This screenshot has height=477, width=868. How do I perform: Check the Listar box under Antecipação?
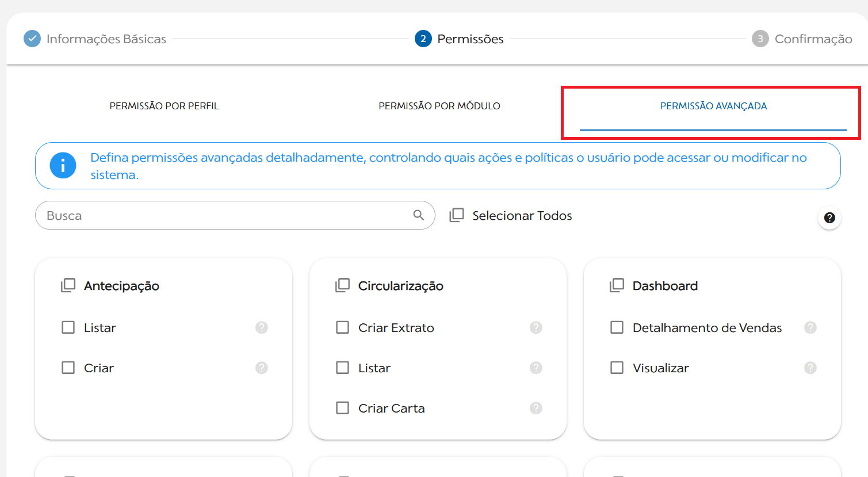[x=68, y=327]
